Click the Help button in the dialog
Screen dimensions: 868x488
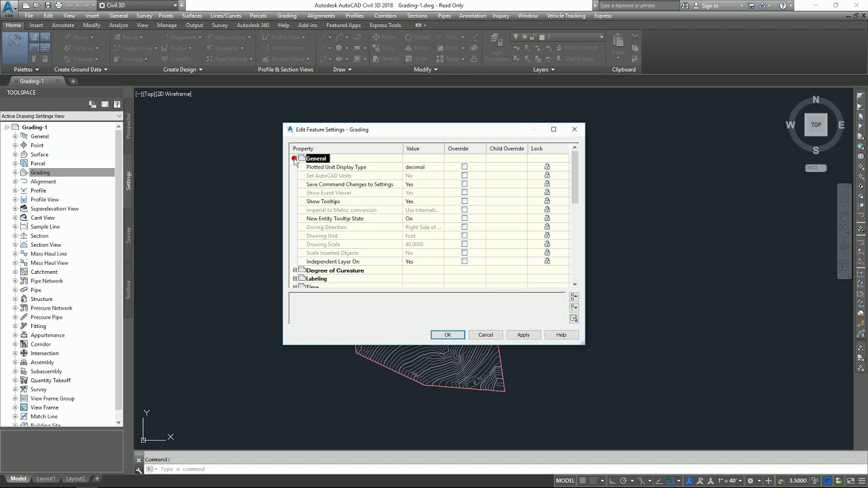click(561, 335)
